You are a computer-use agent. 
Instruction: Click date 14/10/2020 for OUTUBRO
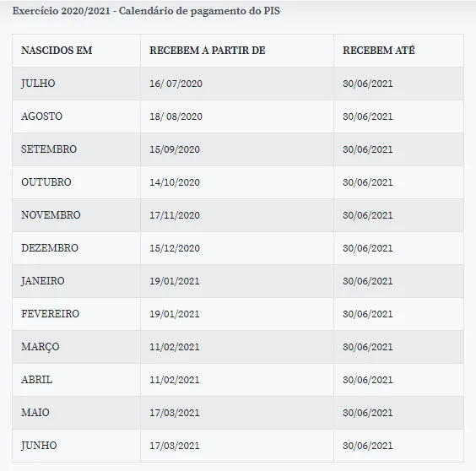point(175,182)
